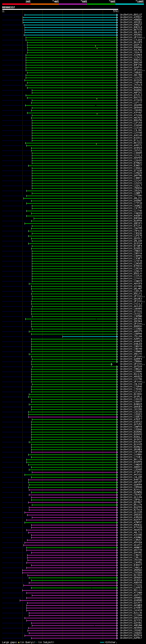Viewport: 146px width, 644px height.
Task: Select label UniRef100_Q97DX8
Action: click(131, 366)
